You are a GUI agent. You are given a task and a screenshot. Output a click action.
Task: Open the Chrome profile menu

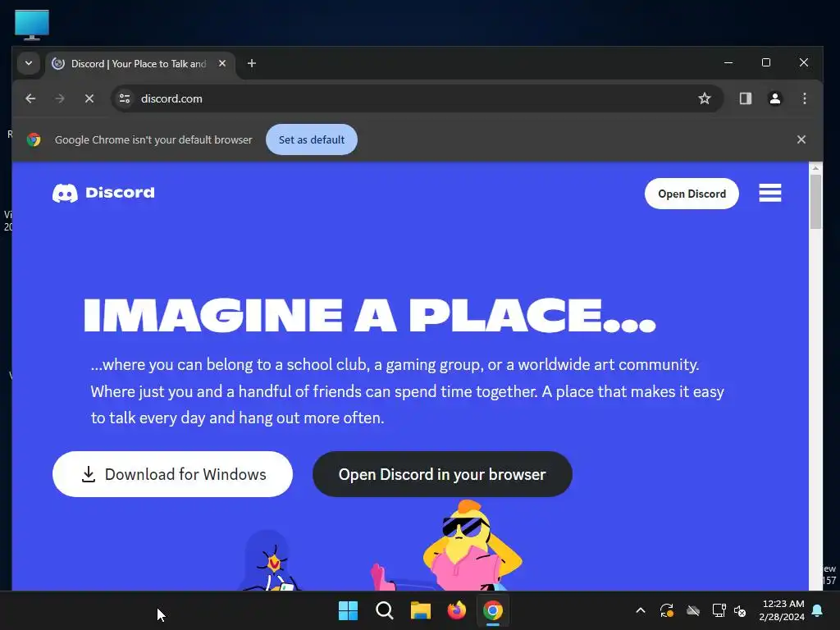(x=774, y=98)
